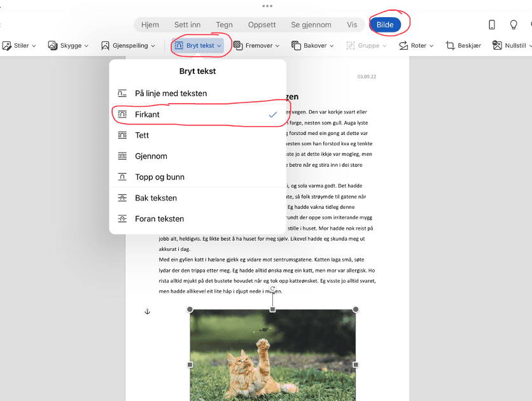Select the Oppsett tab
532x401 pixels.
point(262,25)
